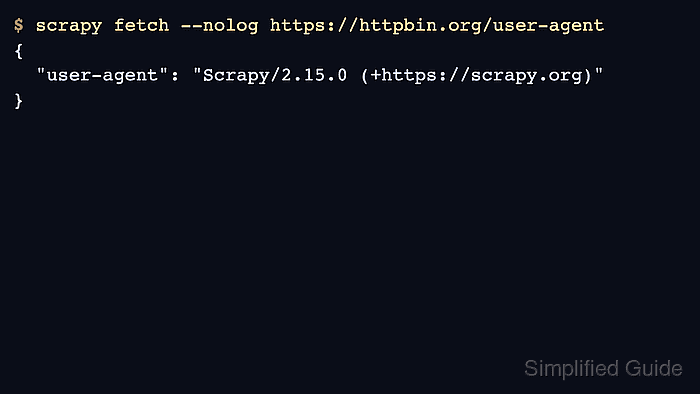Click the 2.15.0 version number
Screen dimensions: 700x394
pyautogui.click(x=314, y=75)
